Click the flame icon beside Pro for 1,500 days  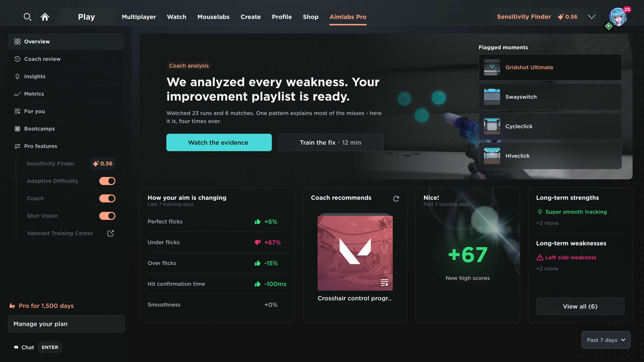coord(12,306)
